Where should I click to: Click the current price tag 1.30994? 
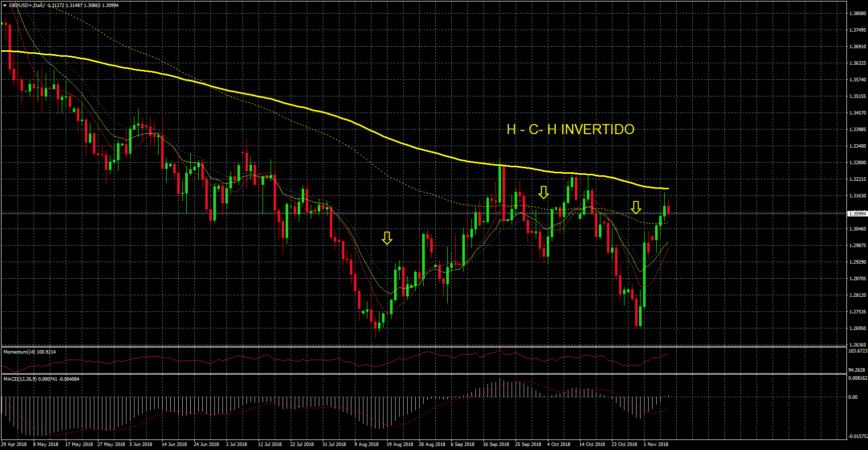(x=857, y=213)
